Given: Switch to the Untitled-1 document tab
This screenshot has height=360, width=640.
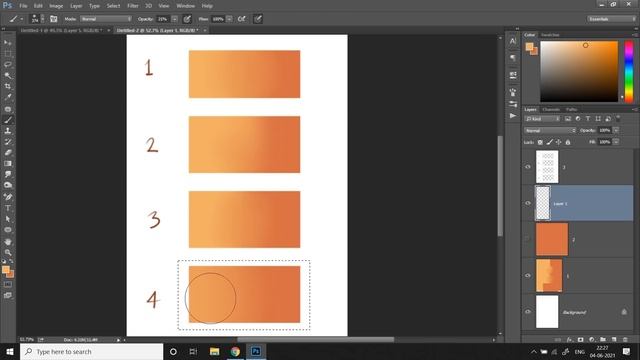Looking at the screenshot, I should tap(61, 30).
